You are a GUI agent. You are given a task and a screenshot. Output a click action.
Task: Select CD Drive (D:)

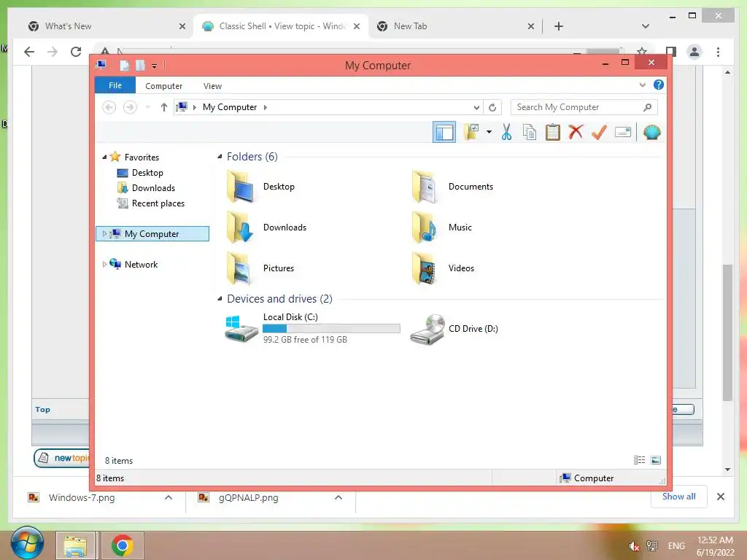tap(454, 329)
